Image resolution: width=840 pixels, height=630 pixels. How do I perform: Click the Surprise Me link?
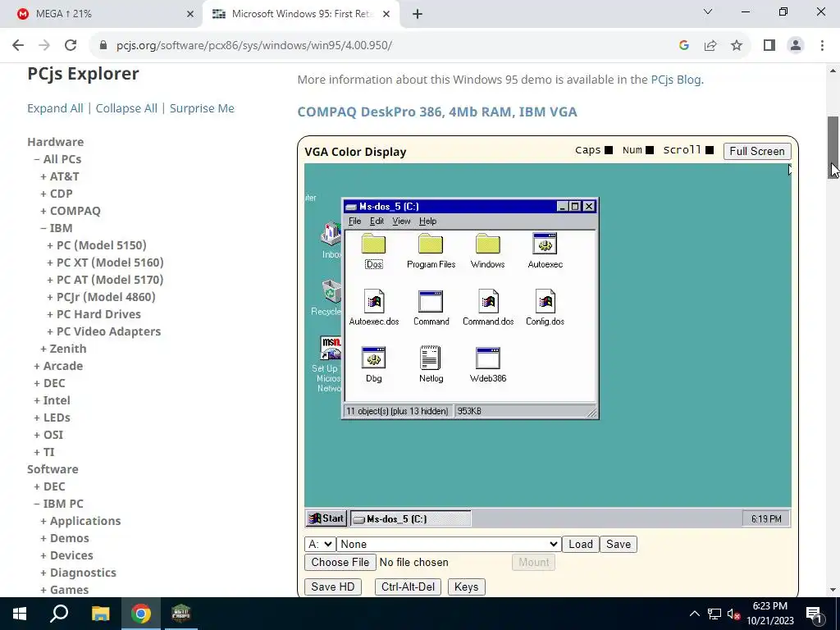(x=202, y=108)
